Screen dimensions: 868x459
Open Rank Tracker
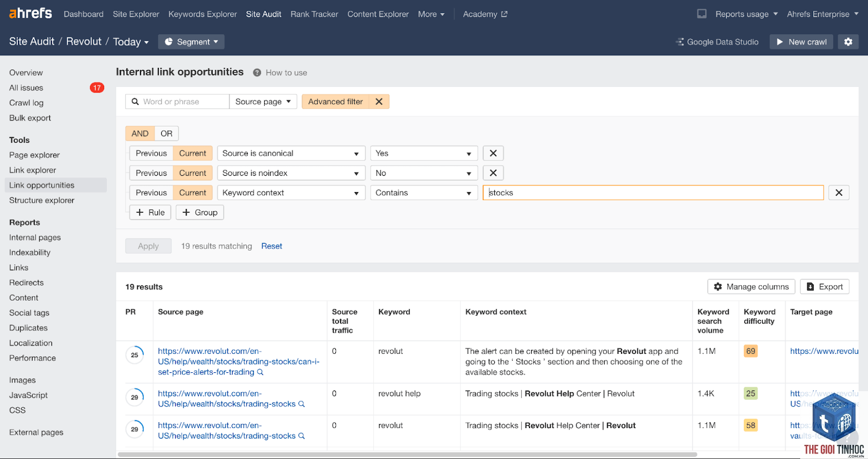[x=314, y=14]
